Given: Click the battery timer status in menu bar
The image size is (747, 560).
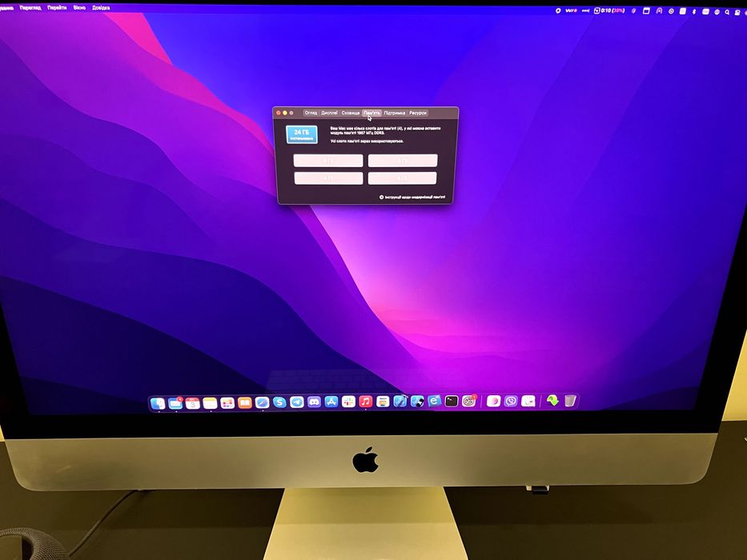Looking at the screenshot, I should [609, 10].
